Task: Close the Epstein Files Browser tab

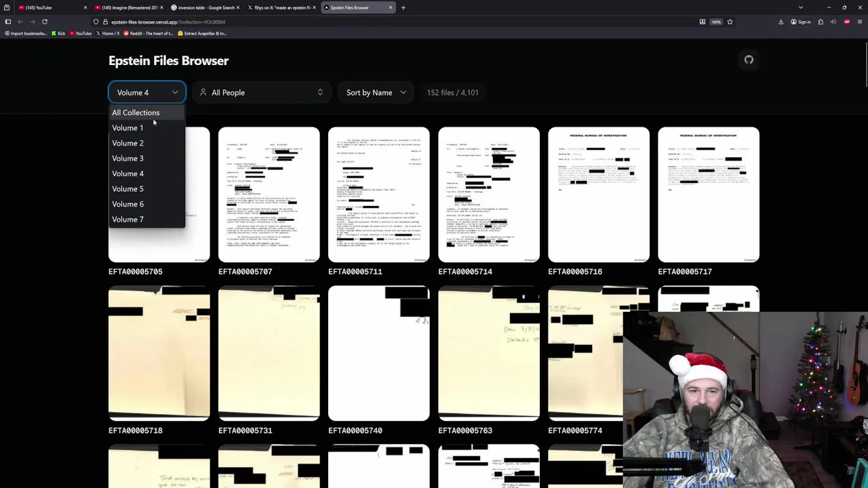Action: 391,7
